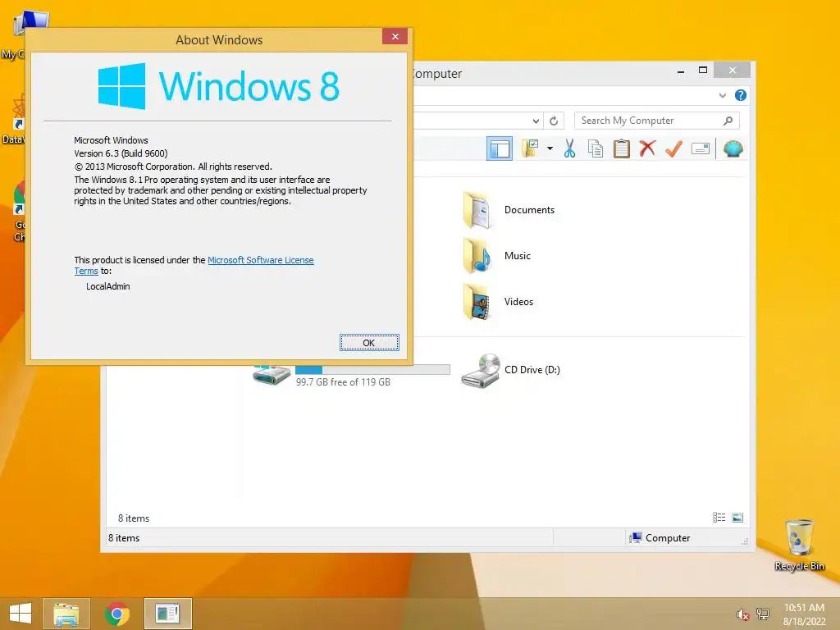
Task: Click the Search My Computer field
Action: pos(656,121)
